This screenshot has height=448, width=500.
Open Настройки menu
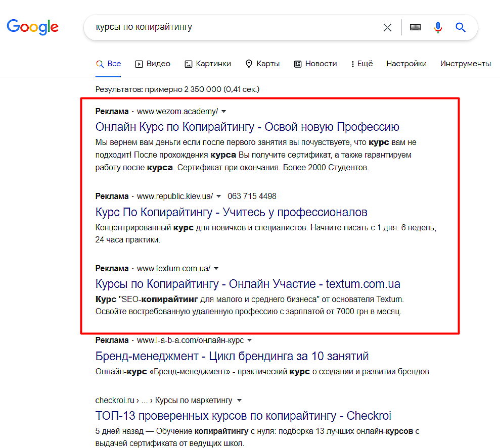click(x=406, y=64)
